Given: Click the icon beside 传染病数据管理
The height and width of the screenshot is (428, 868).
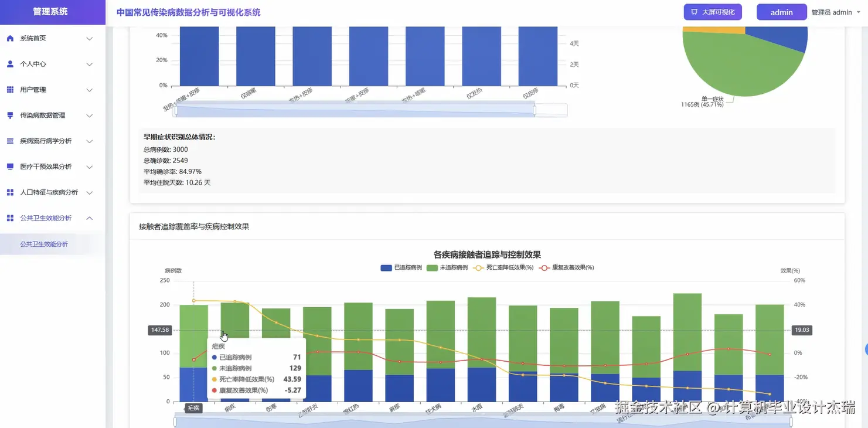Looking at the screenshot, I should [x=10, y=116].
